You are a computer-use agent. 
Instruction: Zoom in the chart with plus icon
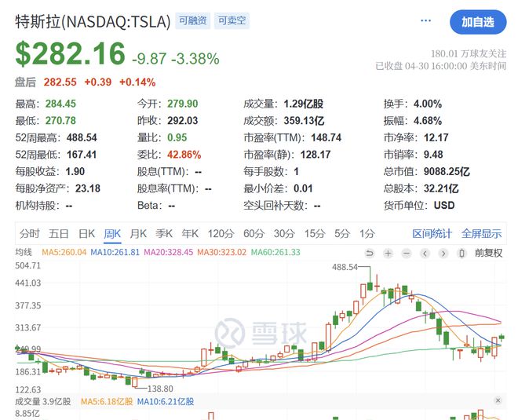(x=388, y=254)
